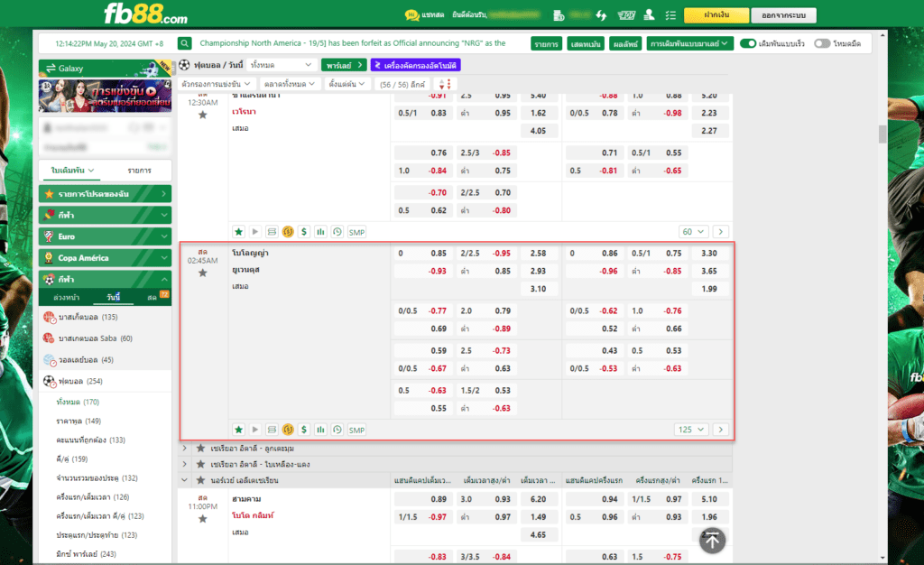Viewport: 924px width, 565px height.
Task: Select the วันนี้ today tab
Action: (113, 298)
